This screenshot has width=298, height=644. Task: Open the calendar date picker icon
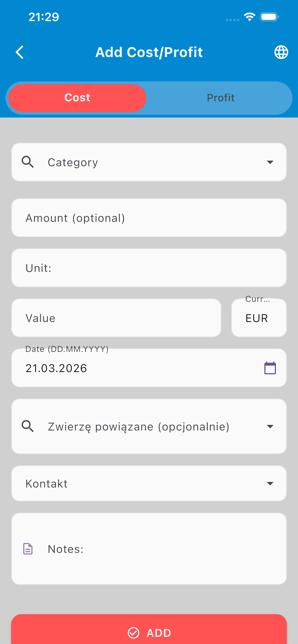[270, 368]
